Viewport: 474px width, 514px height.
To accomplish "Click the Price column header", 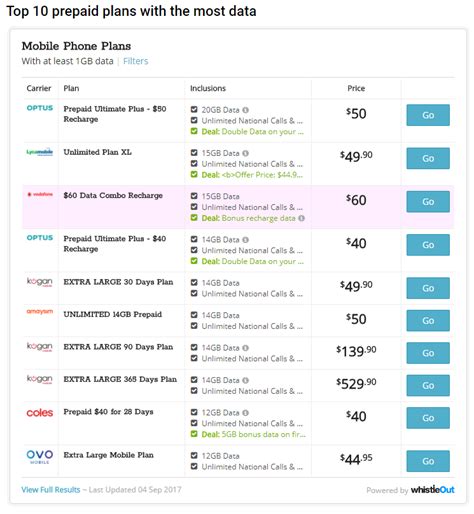I will point(356,88).
